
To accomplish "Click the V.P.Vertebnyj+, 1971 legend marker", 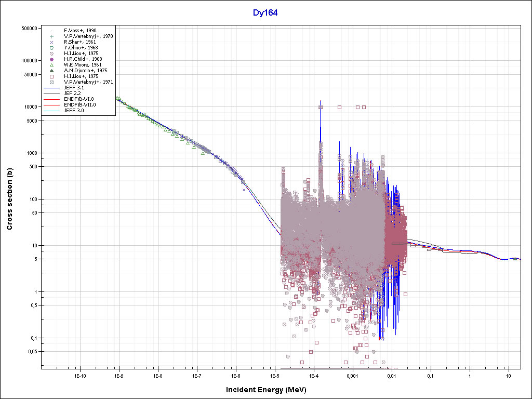I will (52, 82).
